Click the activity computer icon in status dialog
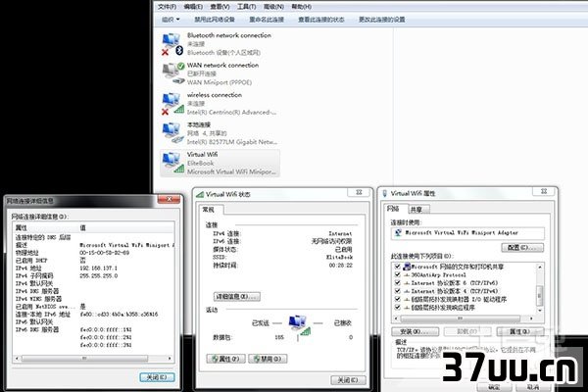The image size is (588, 392). (x=300, y=324)
